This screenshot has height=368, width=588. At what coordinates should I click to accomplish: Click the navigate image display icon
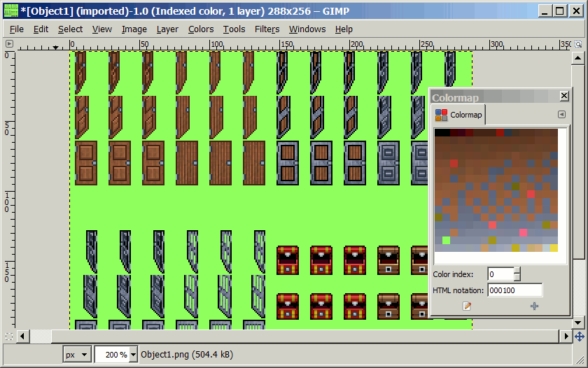click(x=579, y=337)
